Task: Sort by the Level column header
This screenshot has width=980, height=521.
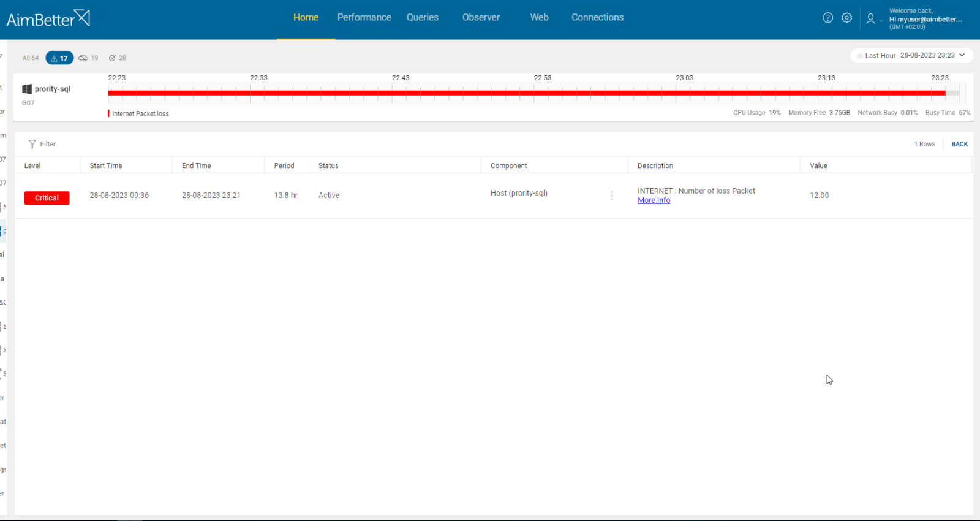Action: [x=32, y=166]
